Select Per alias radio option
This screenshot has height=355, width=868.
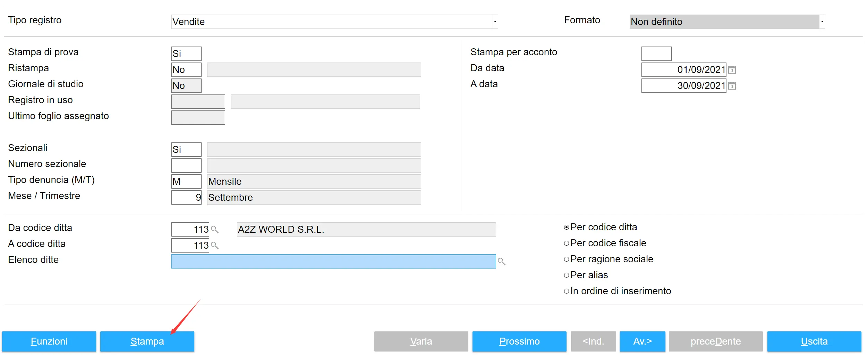pos(567,275)
